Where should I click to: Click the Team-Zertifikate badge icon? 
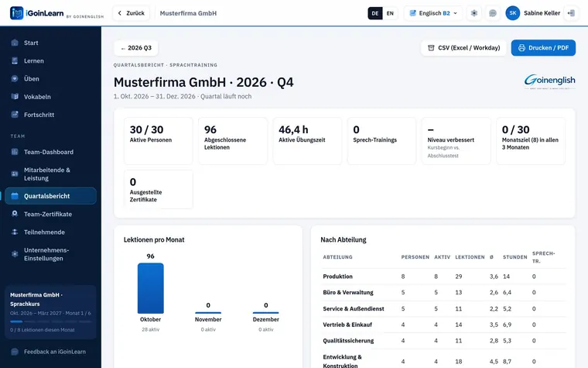click(x=15, y=214)
